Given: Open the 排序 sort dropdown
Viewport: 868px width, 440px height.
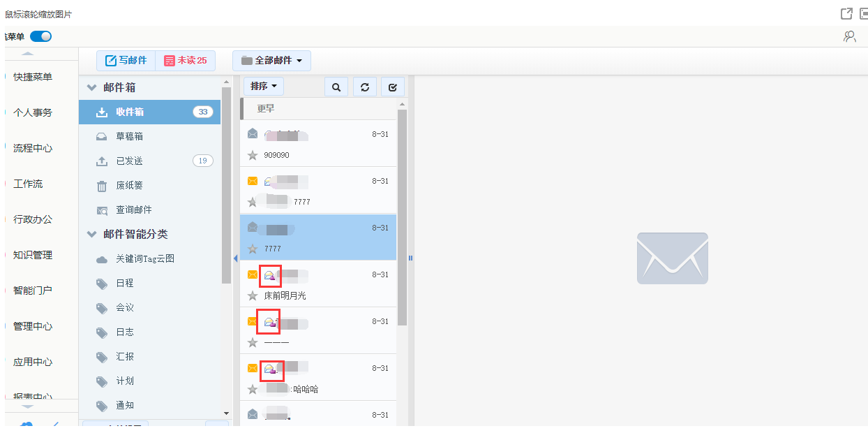Looking at the screenshot, I should pyautogui.click(x=264, y=87).
